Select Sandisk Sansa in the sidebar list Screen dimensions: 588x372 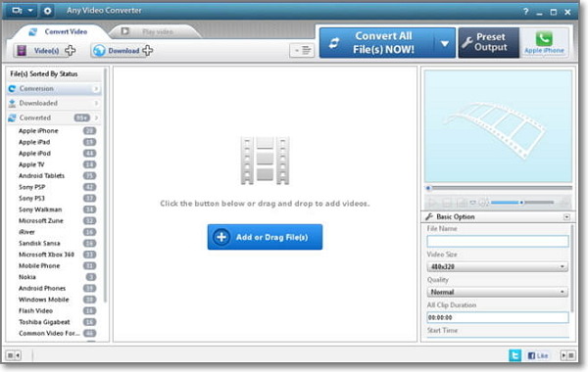[39, 243]
